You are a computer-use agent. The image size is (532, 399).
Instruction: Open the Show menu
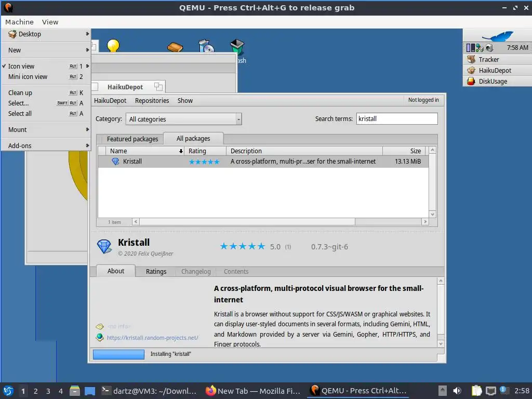pos(185,100)
